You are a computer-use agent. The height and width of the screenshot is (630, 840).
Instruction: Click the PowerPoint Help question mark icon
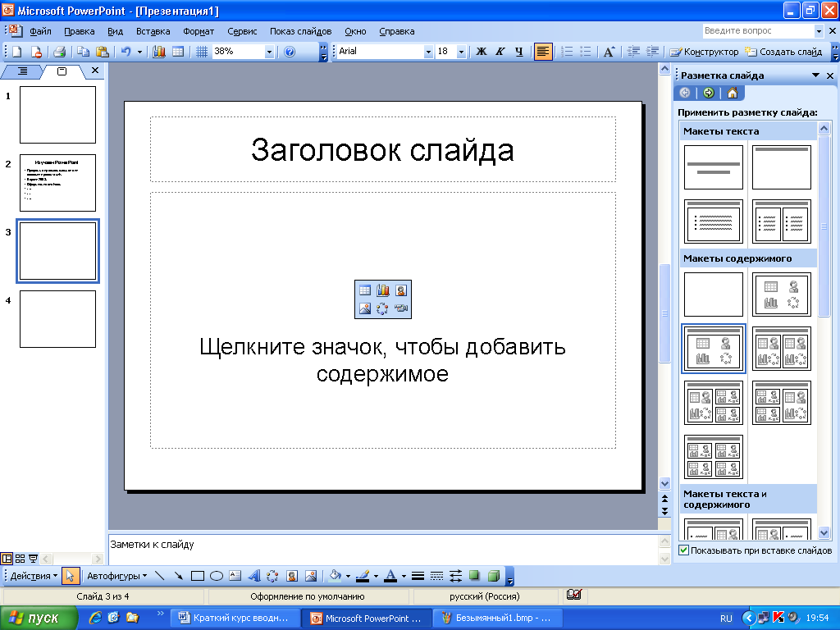coord(290,52)
